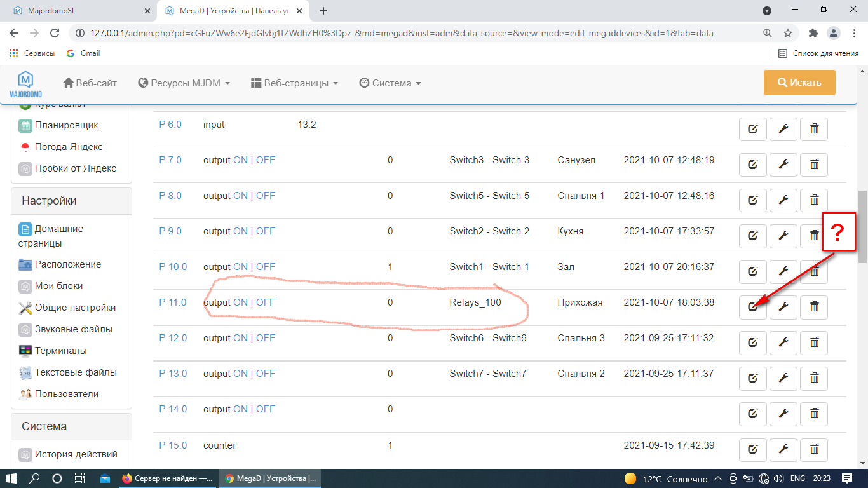This screenshot has height=488, width=868.
Task: Open the Chrome tab search dropdown arrow
Action: [x=767, y=11]
